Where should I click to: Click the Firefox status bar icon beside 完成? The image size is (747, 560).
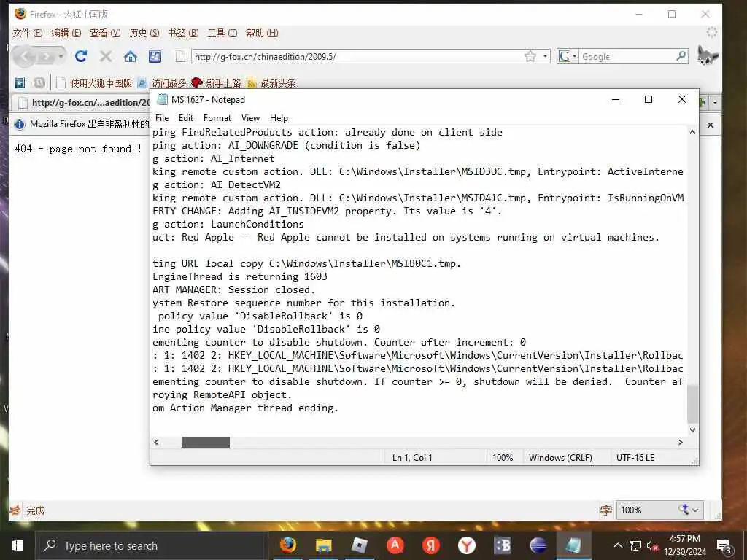(15, 510)
